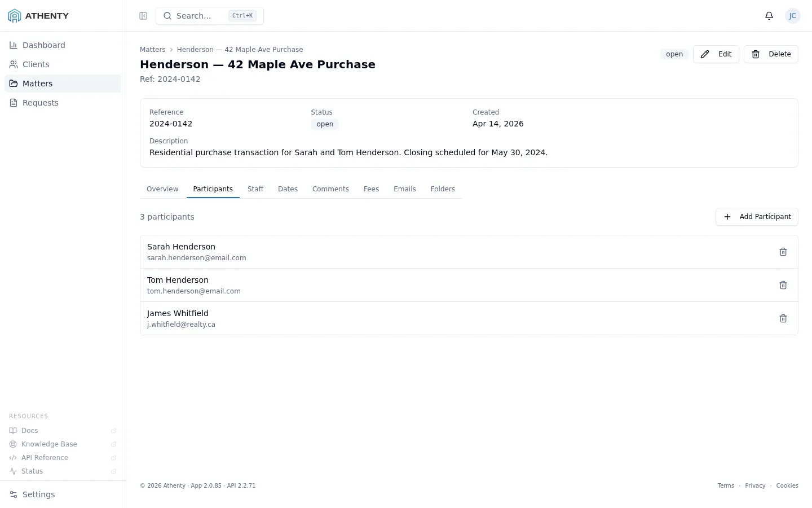The width and height of the screenshot is (812, 508).
Task: Select the James Whitfield participant name
Action: (178, 313)
